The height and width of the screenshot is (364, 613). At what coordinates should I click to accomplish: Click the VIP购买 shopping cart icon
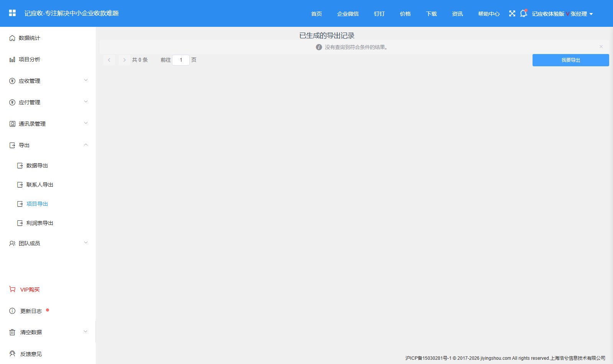(12, 289)
